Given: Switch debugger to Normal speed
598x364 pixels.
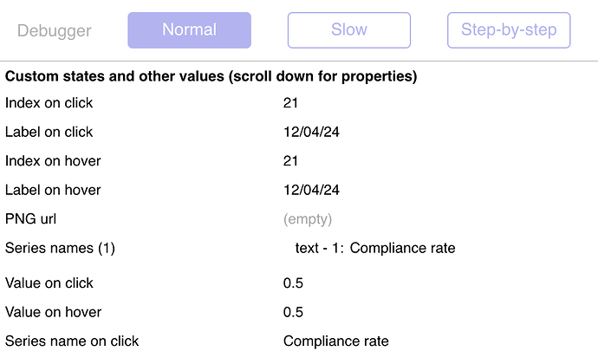Looking at the screenshot, I should pos(189,30).
